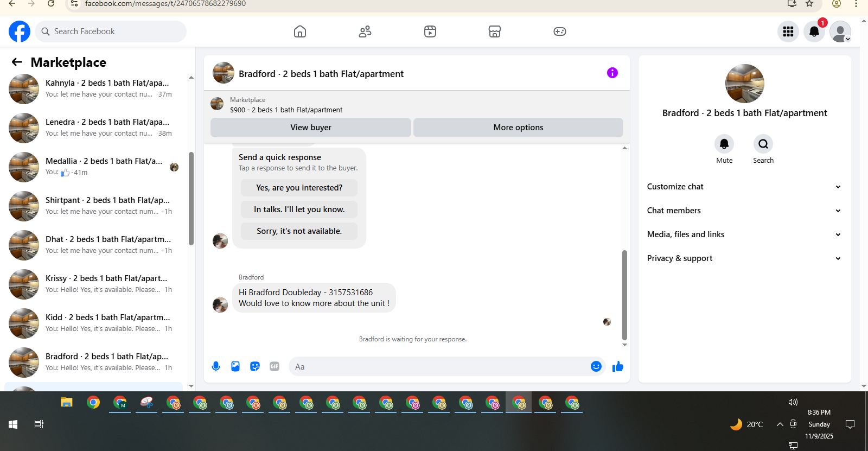Bookmark this page with star icon

809,4
